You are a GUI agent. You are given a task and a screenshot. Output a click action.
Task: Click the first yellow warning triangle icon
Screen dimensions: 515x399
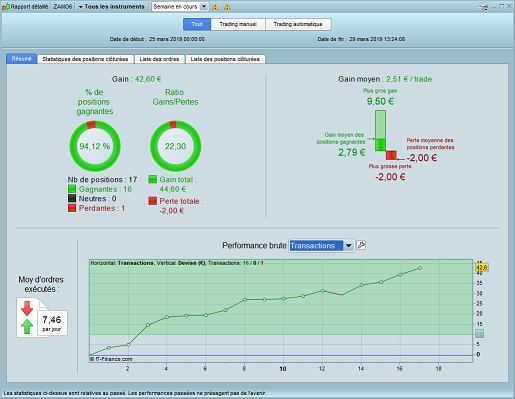coord(215,7)
